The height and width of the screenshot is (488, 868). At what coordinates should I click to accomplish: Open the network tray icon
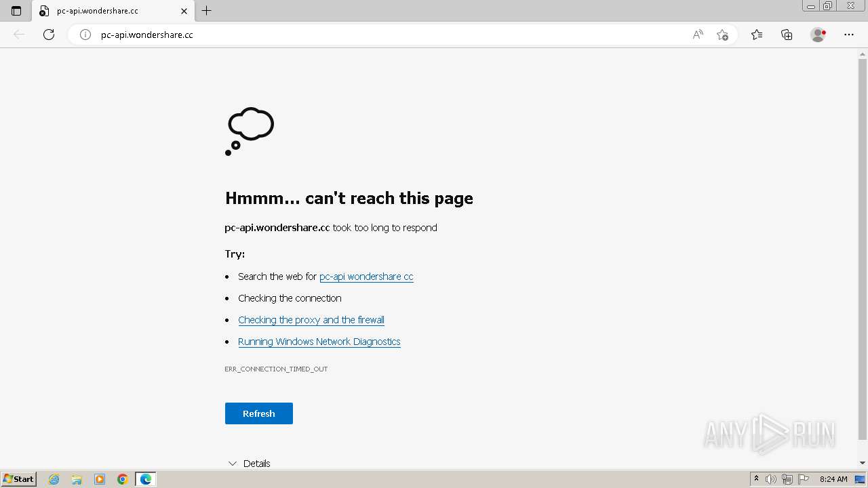click(787, 479)
